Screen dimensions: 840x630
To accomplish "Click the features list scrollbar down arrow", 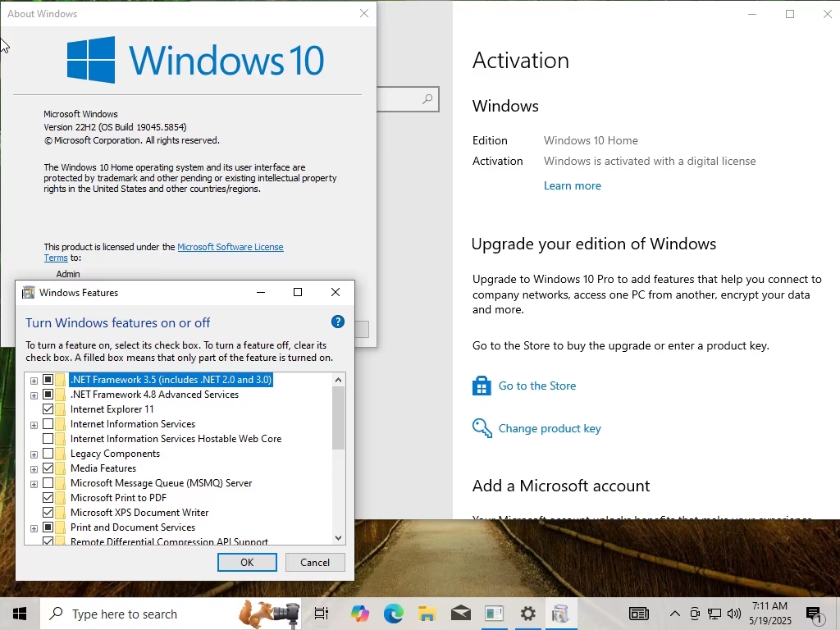I will click(338, 538).
